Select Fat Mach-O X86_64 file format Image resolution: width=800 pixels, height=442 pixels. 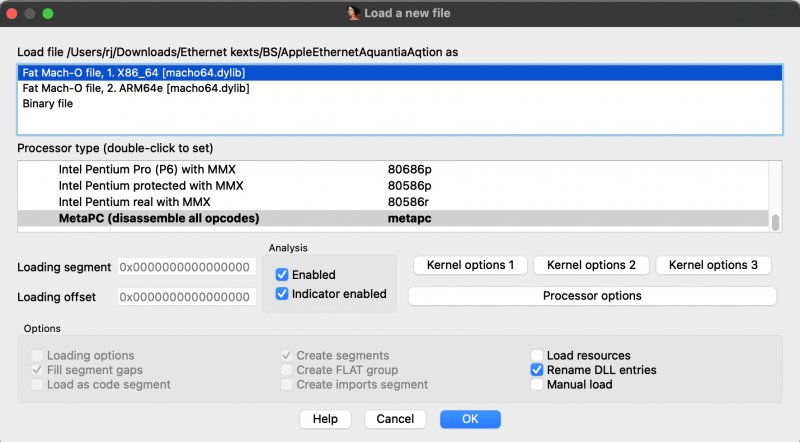click(x=400, y=72)
